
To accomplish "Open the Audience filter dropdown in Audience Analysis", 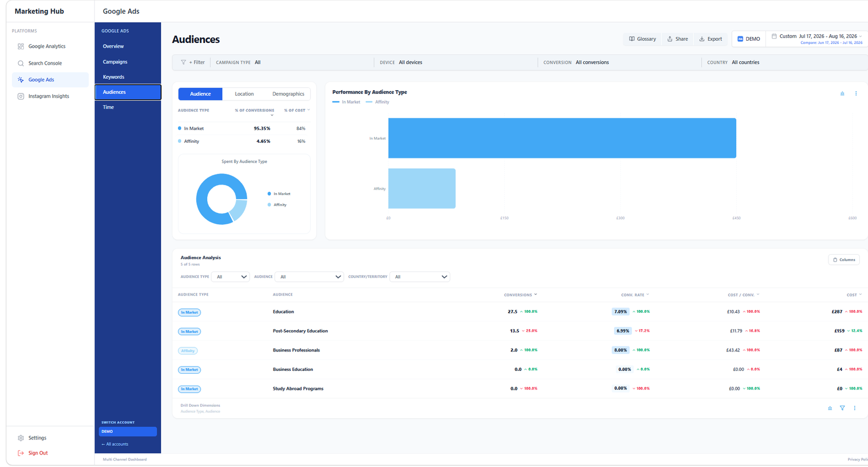I will point(309,277).
